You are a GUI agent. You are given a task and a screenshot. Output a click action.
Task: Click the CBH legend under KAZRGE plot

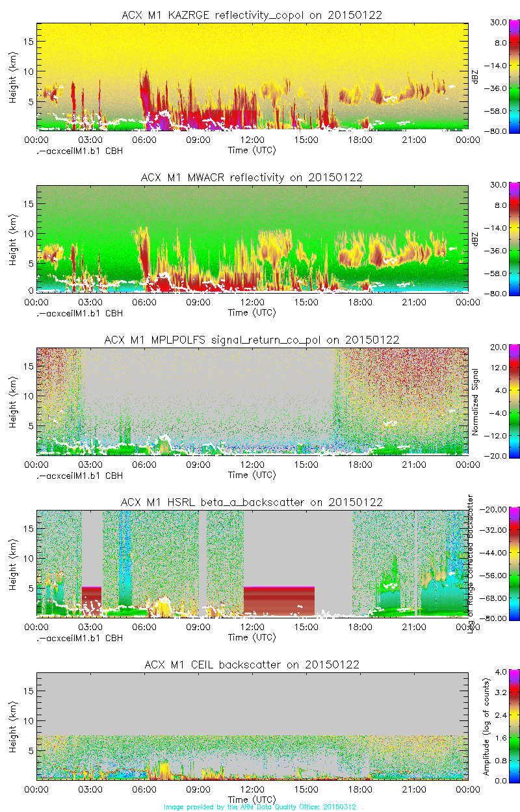pyautogui.click(x=79, y=151)
